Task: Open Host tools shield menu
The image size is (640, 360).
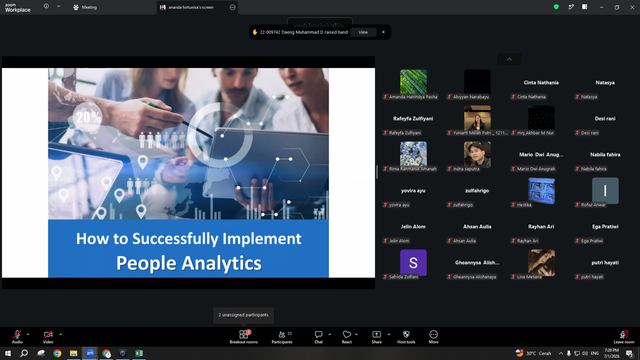Action: pyautogui.click(x=406, y=337)
